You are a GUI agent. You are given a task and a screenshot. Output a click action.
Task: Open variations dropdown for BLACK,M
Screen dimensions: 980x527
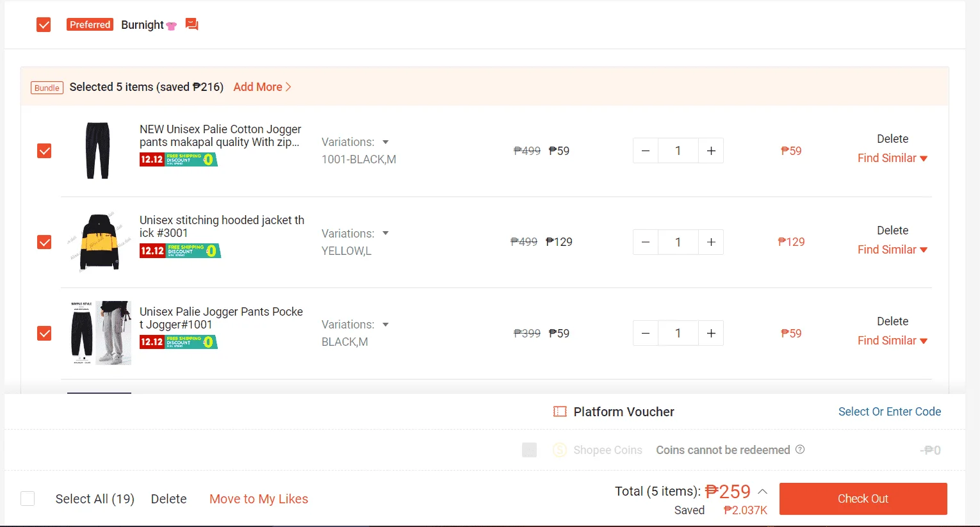[x=386, y=325]
